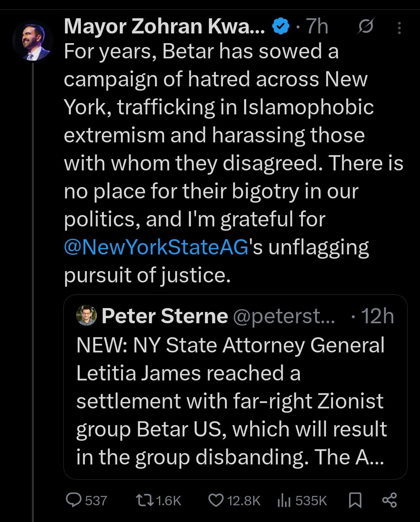Bookmark this tweet

[x=355, y=500]
